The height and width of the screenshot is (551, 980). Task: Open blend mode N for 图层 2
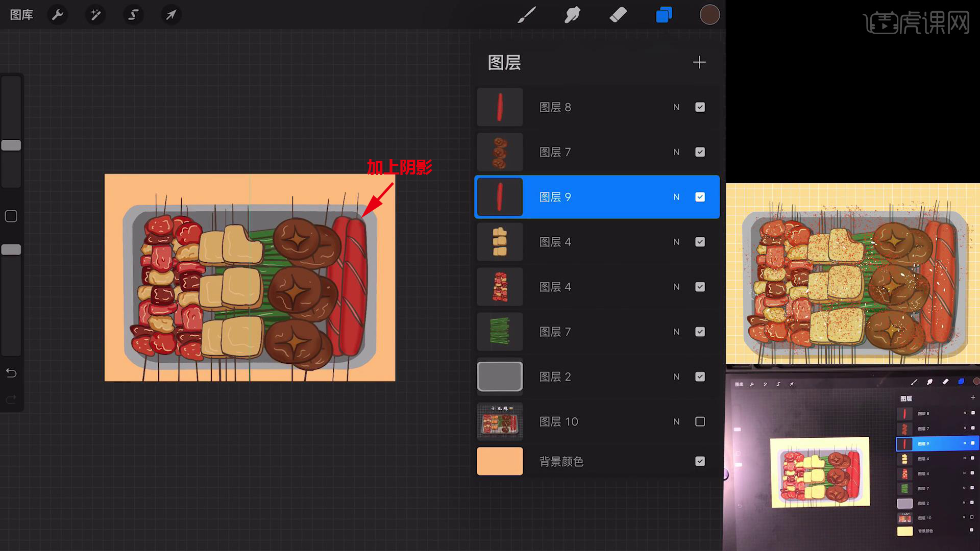[676, 377]
